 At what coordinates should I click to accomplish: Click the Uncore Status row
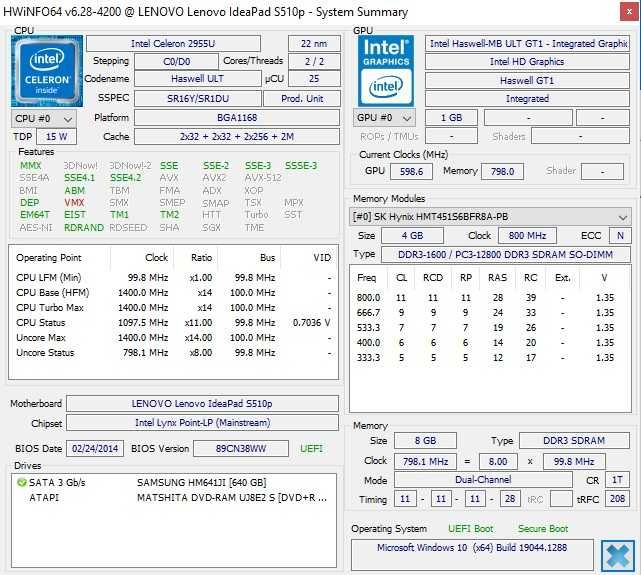(173, 353)
